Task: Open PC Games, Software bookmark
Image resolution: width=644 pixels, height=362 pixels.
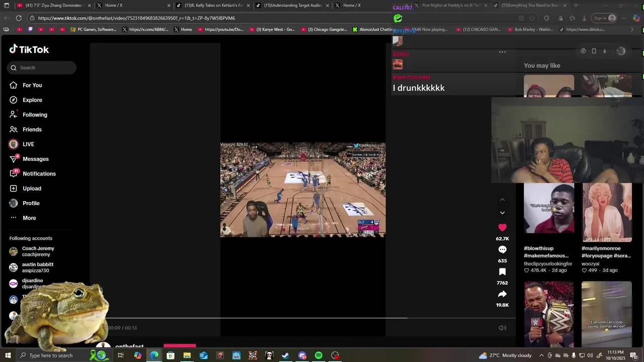Action: coord(93,30)
